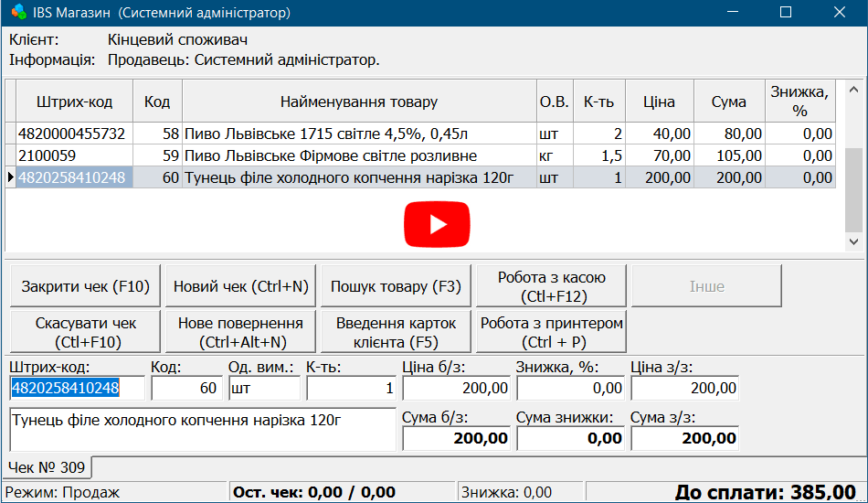Play the video via red YouTube button
The image size is (868, 503).
pyautogui.click(x=437, y=224)
